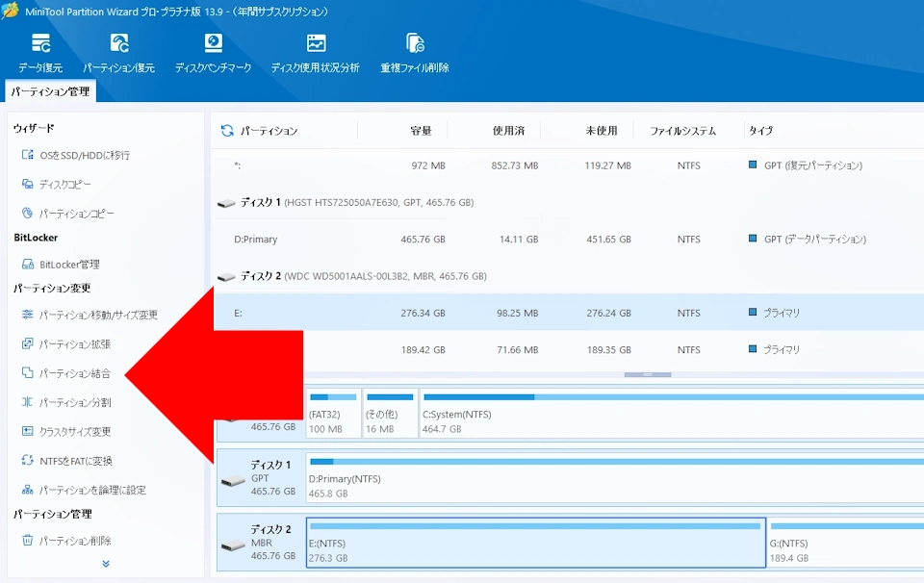Click disk icon of ディスク 1 list header

tap(226, 203)
